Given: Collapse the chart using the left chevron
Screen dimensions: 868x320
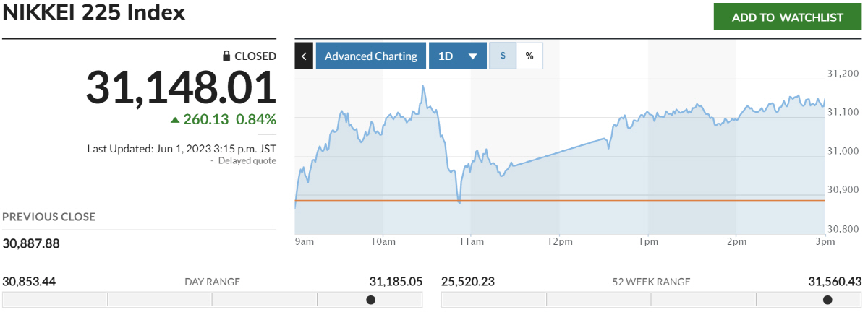Looking at the screenshot, I should pos(304,56).
